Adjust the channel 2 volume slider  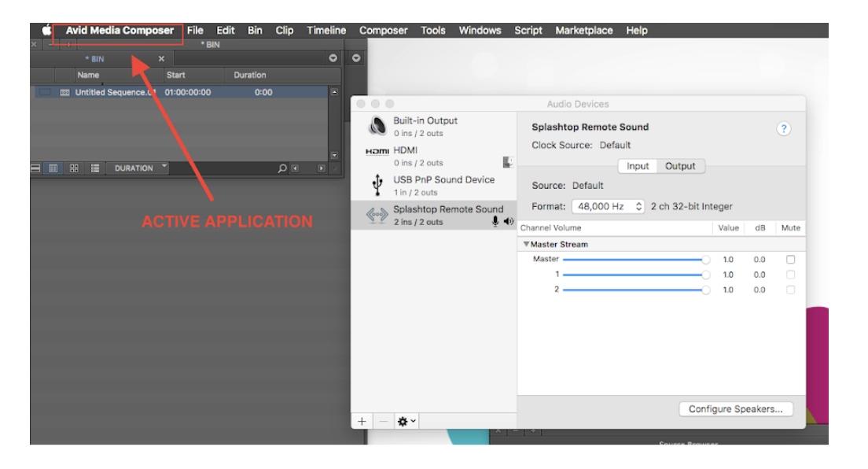[635, 290]
